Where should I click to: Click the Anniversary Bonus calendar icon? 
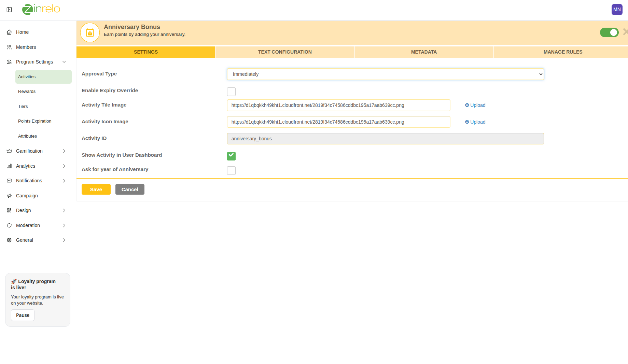[x=90, y=33]
